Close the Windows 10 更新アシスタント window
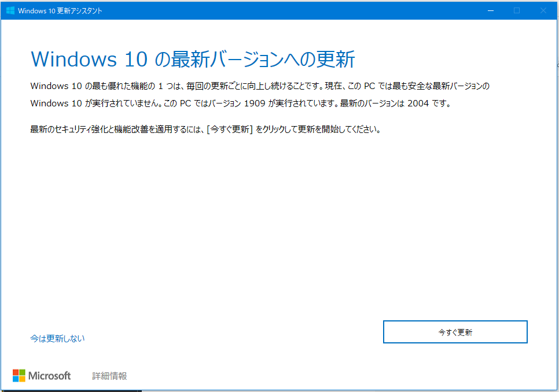The width and height of the screenshot is (559, 392). (x=543, y=10)
